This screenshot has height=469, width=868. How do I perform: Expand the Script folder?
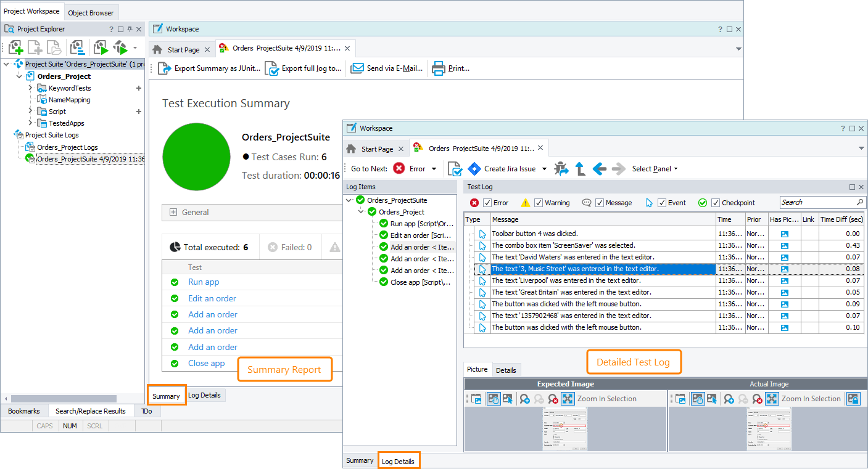coord(30,112)
